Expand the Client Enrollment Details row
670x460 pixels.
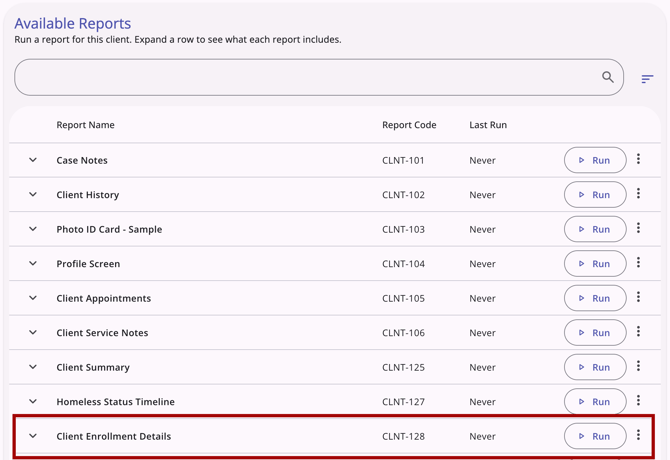coord(33,436)
